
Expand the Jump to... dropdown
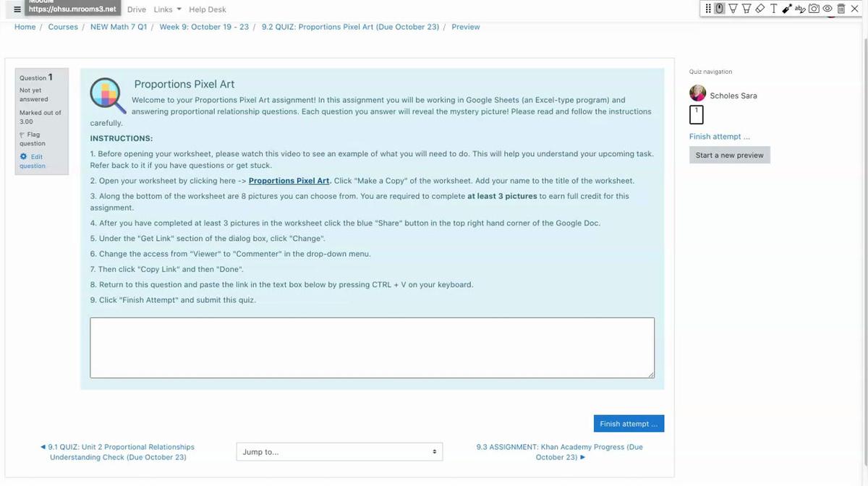(339, 452)
